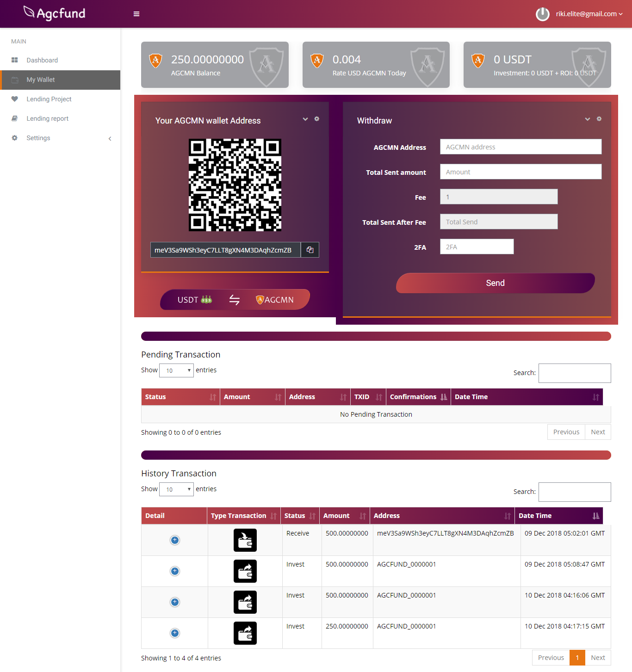Screen dimensions: 632x672
Task: Sort history table by Address
Action: [442, 516]
